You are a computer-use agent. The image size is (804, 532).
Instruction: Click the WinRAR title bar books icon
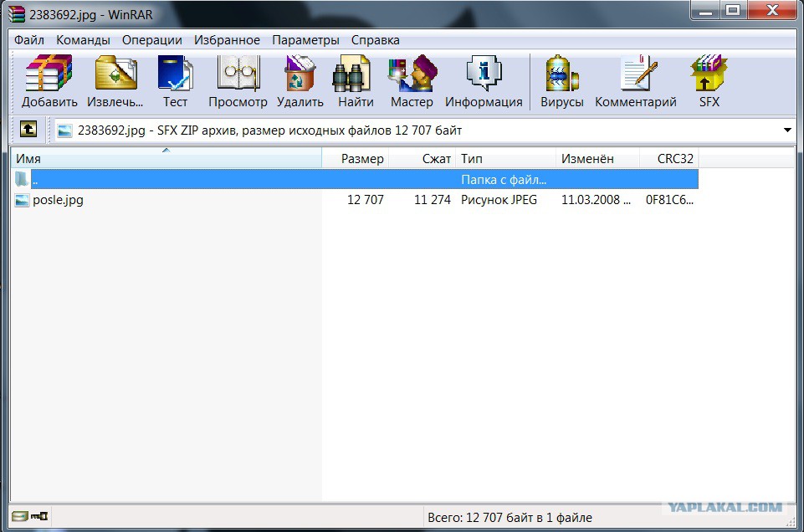(17, 14)
